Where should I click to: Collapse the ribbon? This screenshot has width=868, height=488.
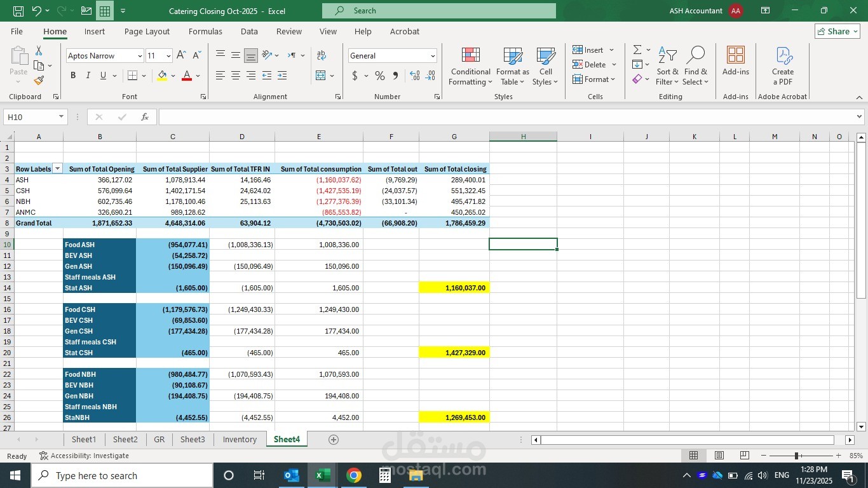859,97
